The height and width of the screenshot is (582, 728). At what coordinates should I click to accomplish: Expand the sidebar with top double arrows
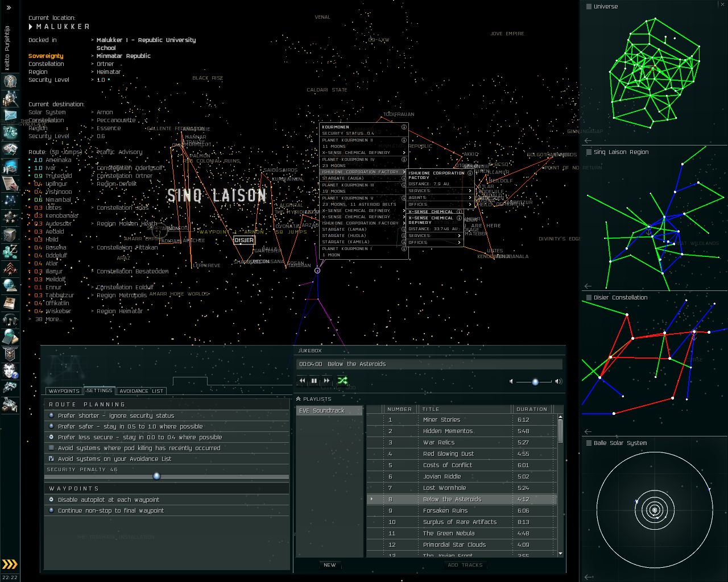(x=9, y=7)
